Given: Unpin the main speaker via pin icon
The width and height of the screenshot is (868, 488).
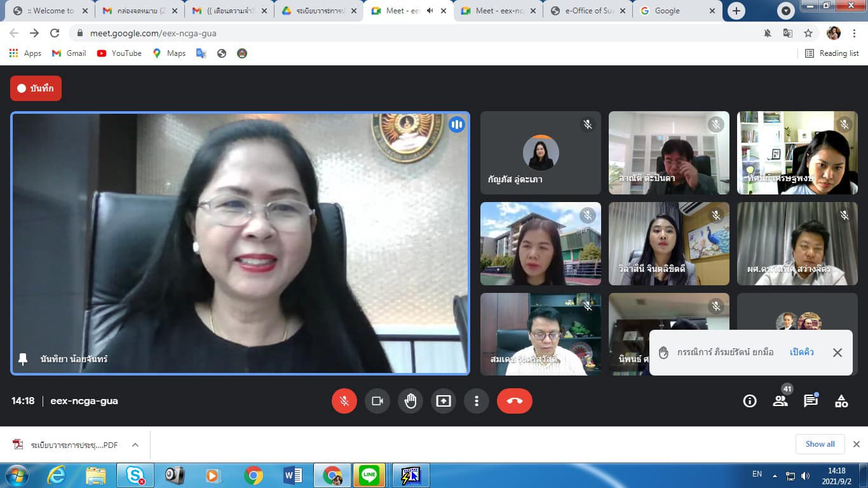Looking at the screenshot, I should click(x=23, y=359).
